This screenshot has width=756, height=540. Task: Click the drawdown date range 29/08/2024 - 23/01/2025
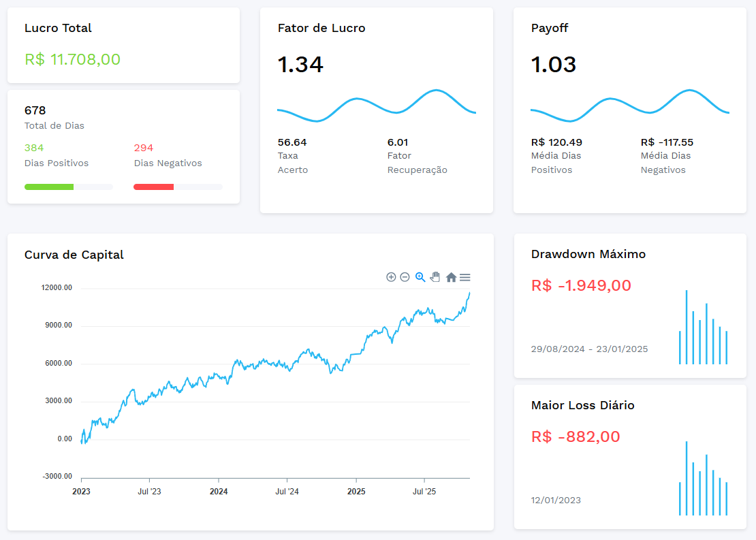(x=589, y=349)
